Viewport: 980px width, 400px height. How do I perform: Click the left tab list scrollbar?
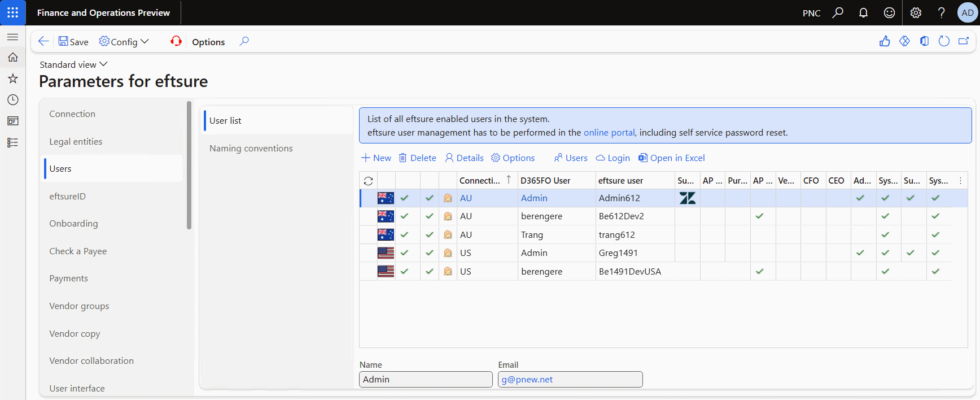(189, 165)
